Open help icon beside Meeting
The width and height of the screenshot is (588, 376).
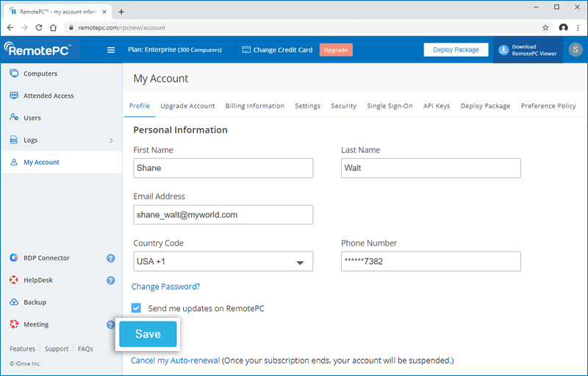(x=110, y=324)
